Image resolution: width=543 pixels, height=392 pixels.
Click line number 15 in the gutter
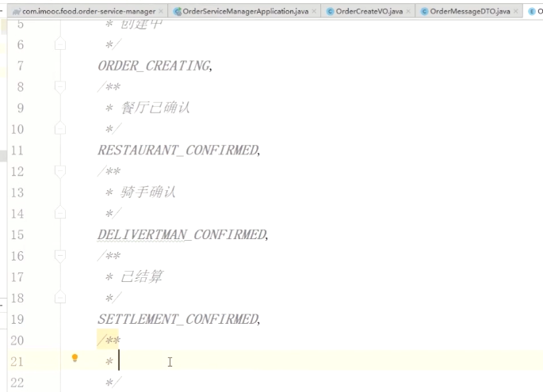tap(17, 234)
